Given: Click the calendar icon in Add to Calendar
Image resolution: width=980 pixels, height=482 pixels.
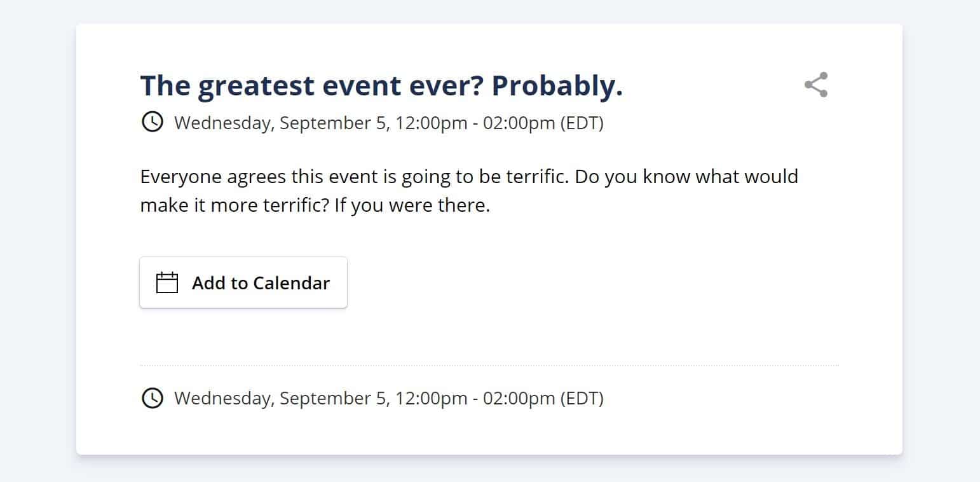Looking at the screenshot, I should click(167, 282).
